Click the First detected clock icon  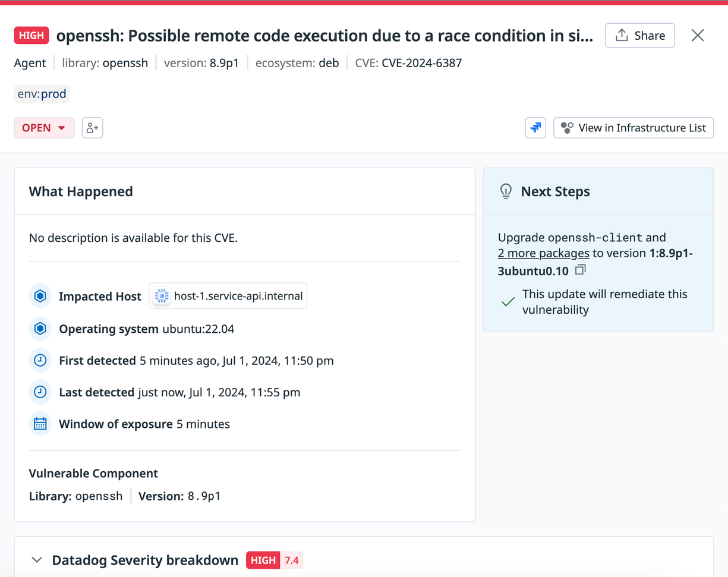point(40,361)
